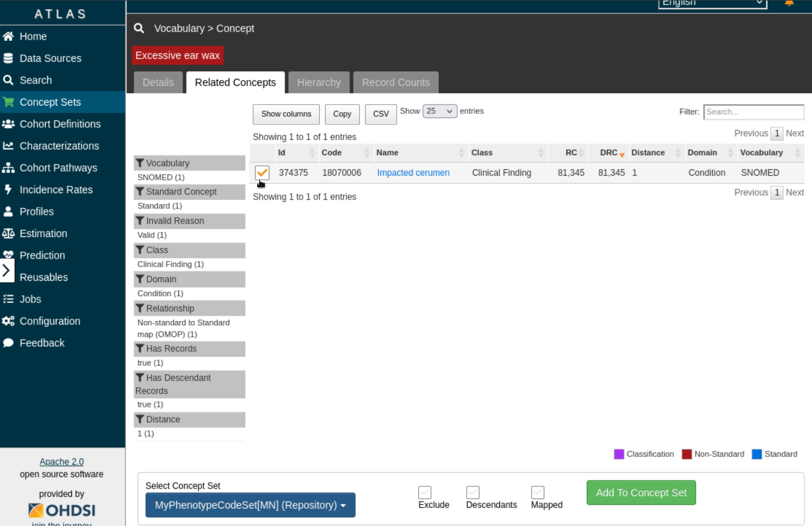This screenshot has width=812, height=526.
Task: Focus the Filter search input field
Action: click(753, 112)
